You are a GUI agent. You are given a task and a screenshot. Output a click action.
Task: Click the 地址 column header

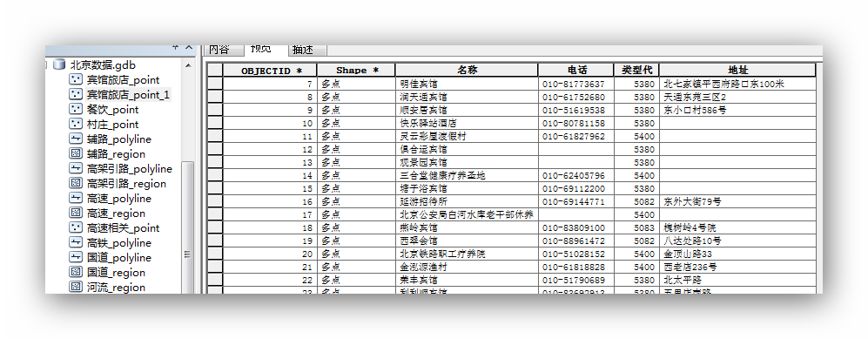[738, 71]
